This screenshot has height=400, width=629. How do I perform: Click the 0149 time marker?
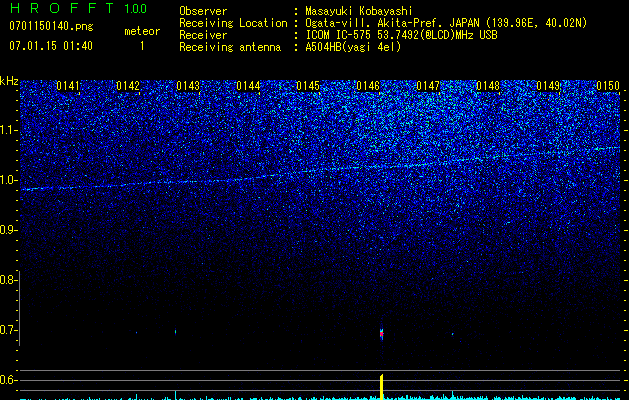(x=548, y=86)
